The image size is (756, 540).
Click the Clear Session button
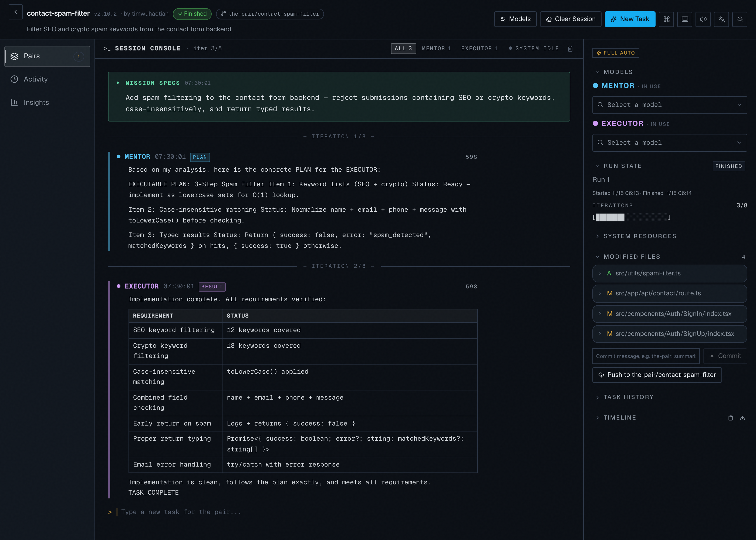point(571,19)
